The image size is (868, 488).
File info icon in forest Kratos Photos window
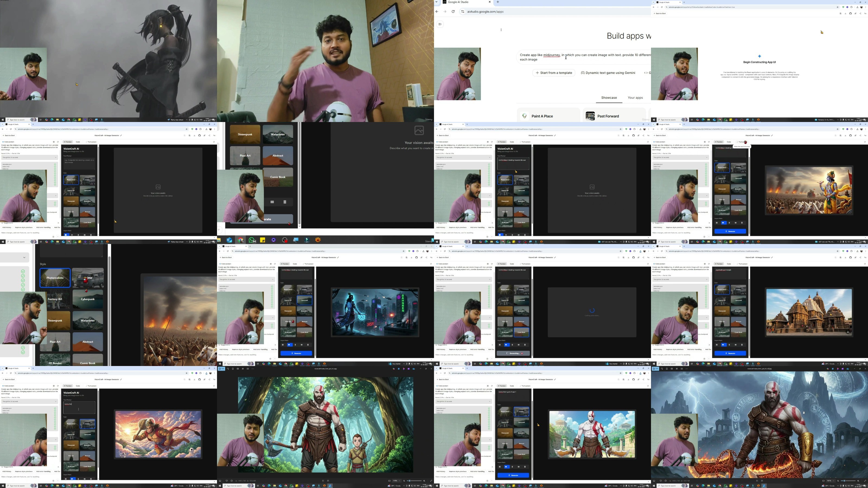232,481
